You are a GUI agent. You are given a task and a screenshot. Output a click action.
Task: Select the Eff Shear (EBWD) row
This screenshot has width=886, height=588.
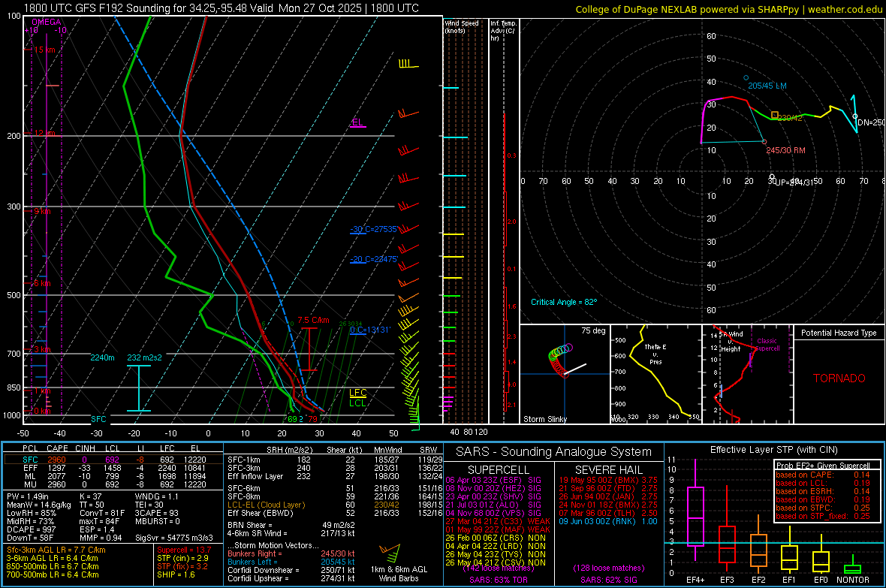(x=335, y=514)
